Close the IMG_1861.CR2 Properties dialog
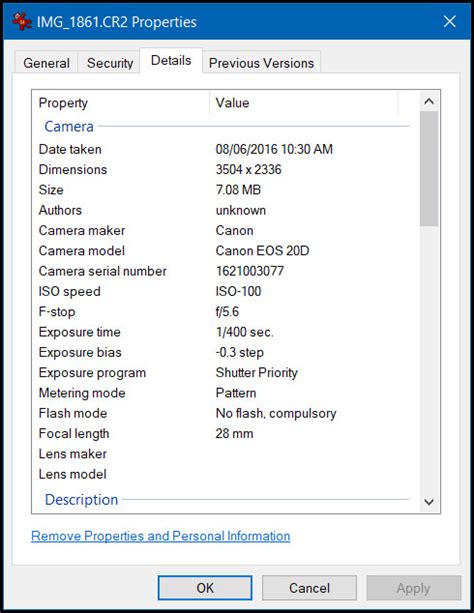Viewport: 474px width, 613px height. 450,22
